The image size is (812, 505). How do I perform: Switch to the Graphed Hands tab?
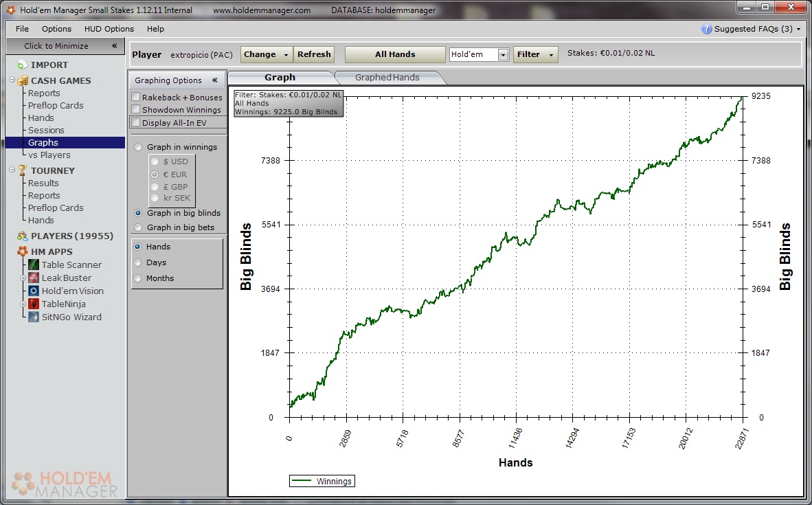[x=387, y=77]
